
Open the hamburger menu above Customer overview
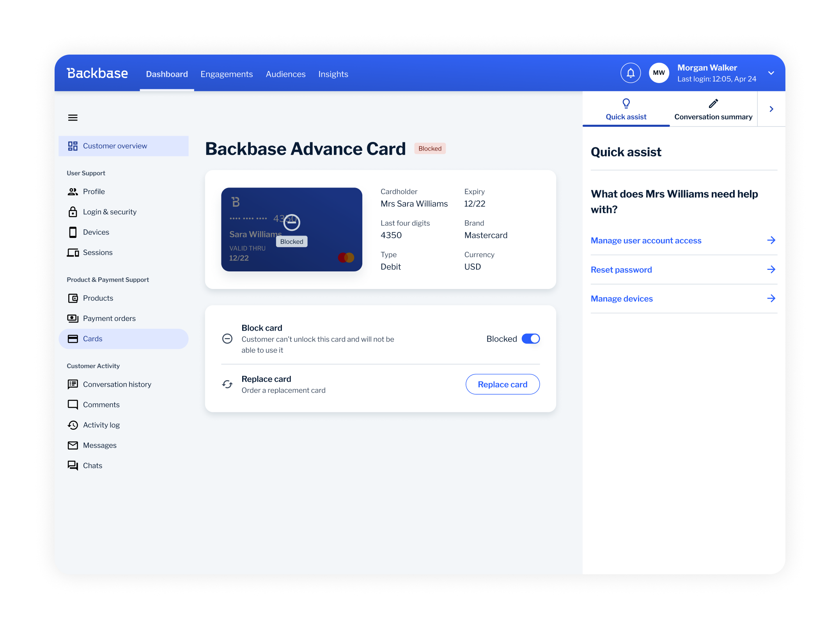(73, 117)
